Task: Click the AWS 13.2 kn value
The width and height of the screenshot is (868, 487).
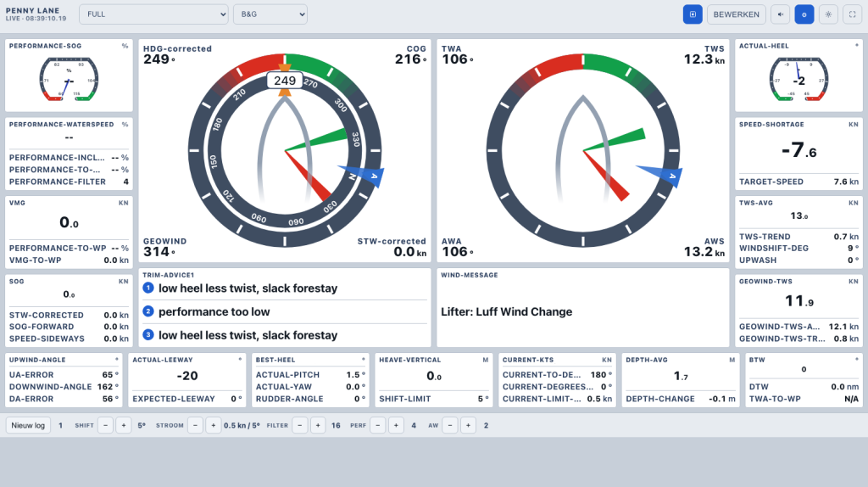Action: (704, 251)
